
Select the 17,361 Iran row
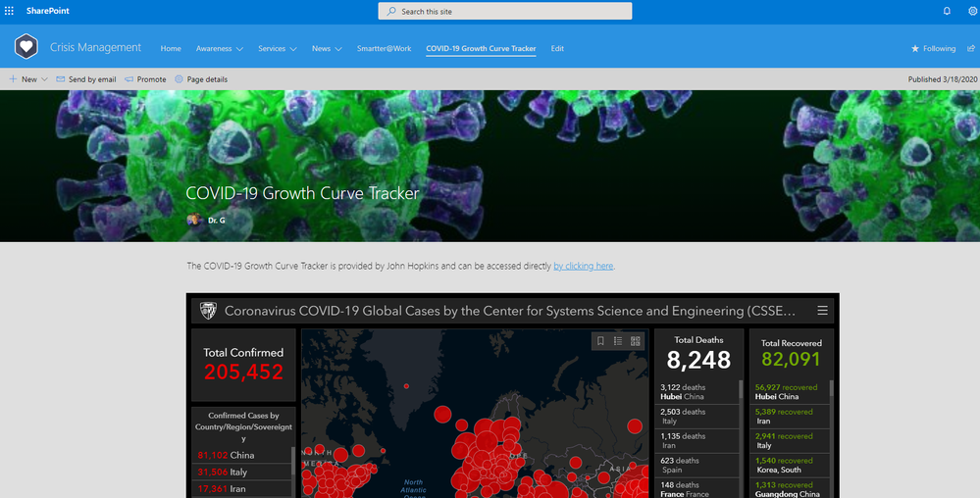[241, 488]
